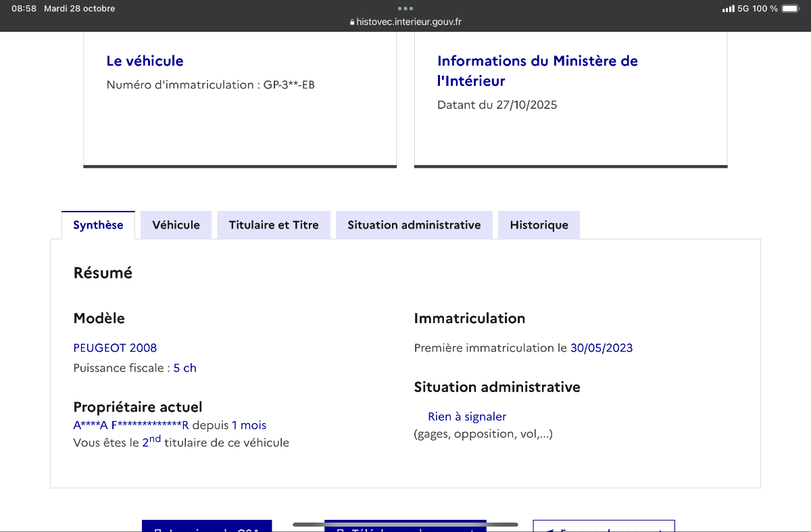Tap the home indicator bar at bottom

405,524
